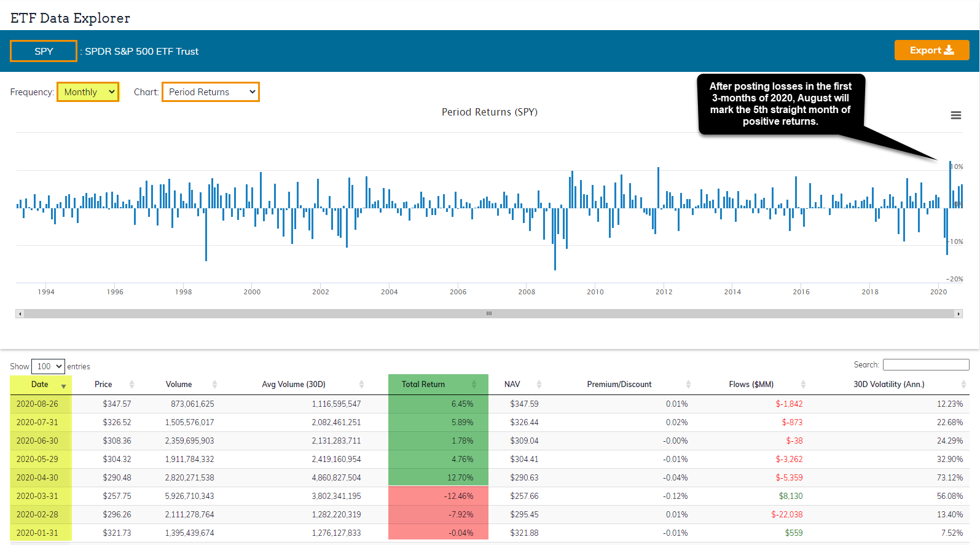Click the $8,130 flows value

coord(791,496)
